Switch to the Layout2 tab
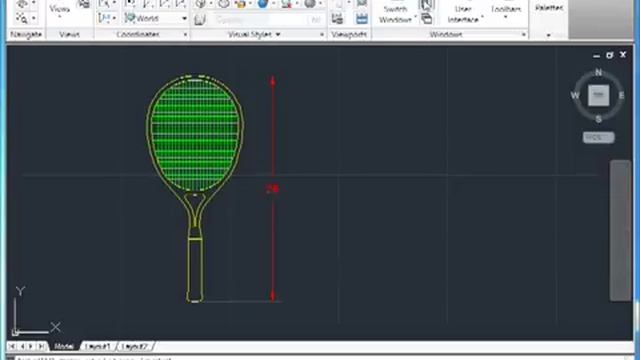 (x=135, y=346)
